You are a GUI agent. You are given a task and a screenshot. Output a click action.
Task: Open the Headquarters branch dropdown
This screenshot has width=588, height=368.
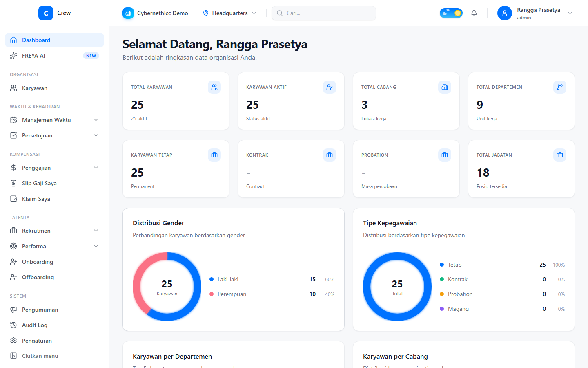(230, 13)
